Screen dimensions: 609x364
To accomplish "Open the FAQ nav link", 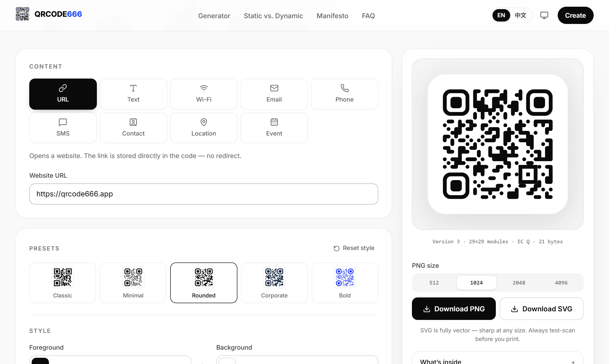I will 368,16.
